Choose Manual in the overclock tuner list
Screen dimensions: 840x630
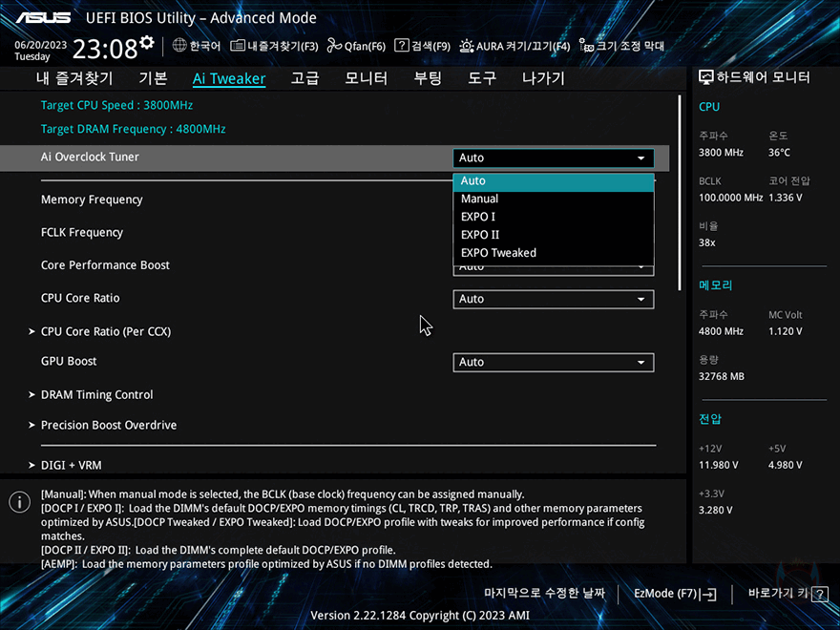554,199
